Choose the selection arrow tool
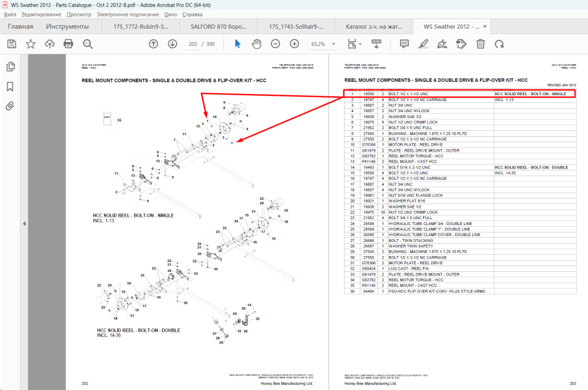 coord(238,44)
